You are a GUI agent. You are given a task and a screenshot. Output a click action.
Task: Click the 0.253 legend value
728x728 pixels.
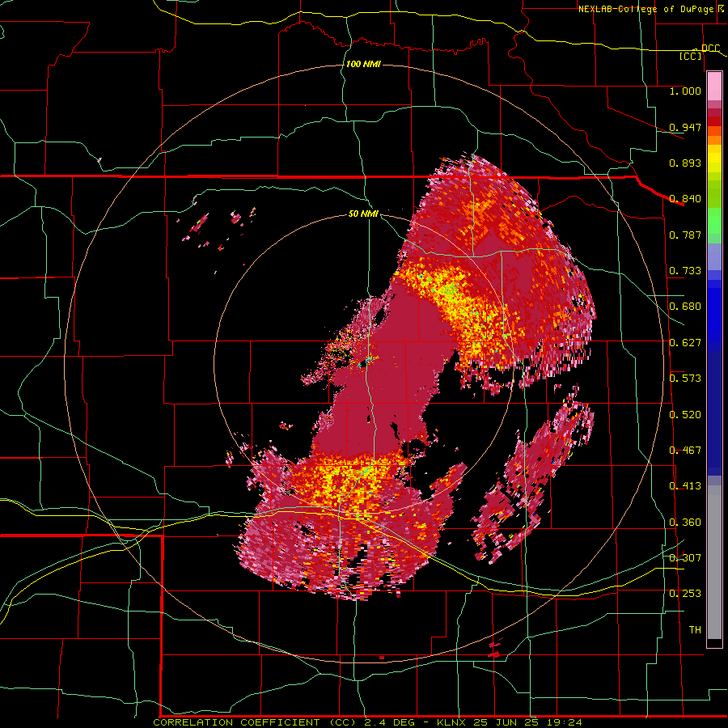pos(685,594)
